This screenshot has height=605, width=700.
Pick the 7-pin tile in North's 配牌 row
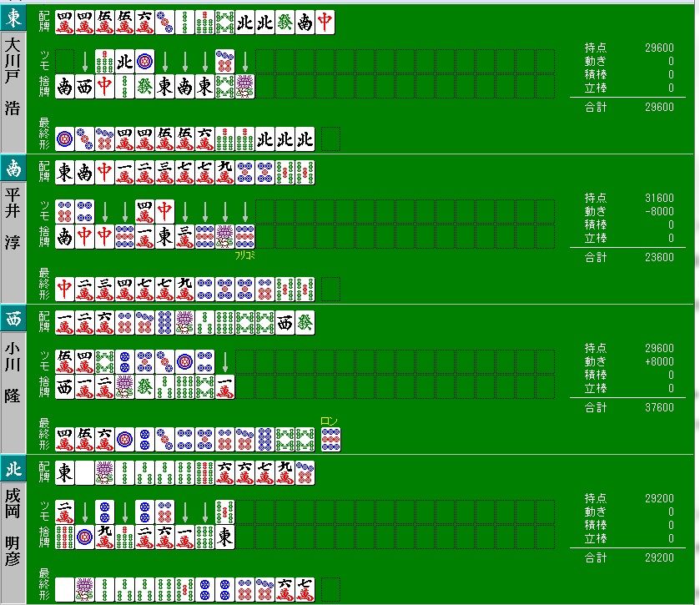click(305, 473)
